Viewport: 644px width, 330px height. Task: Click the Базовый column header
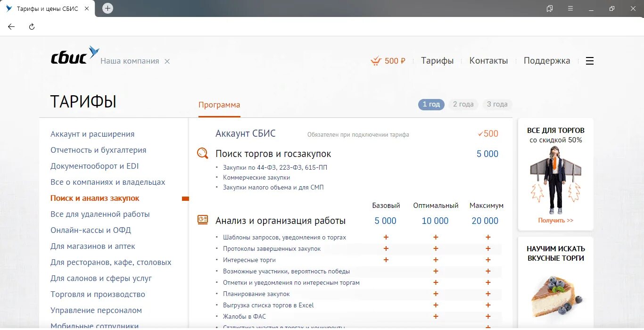click(386, 206)
